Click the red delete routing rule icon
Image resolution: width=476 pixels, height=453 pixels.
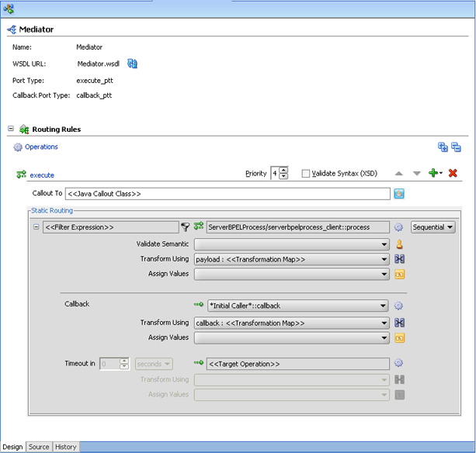tap(453, 173)
